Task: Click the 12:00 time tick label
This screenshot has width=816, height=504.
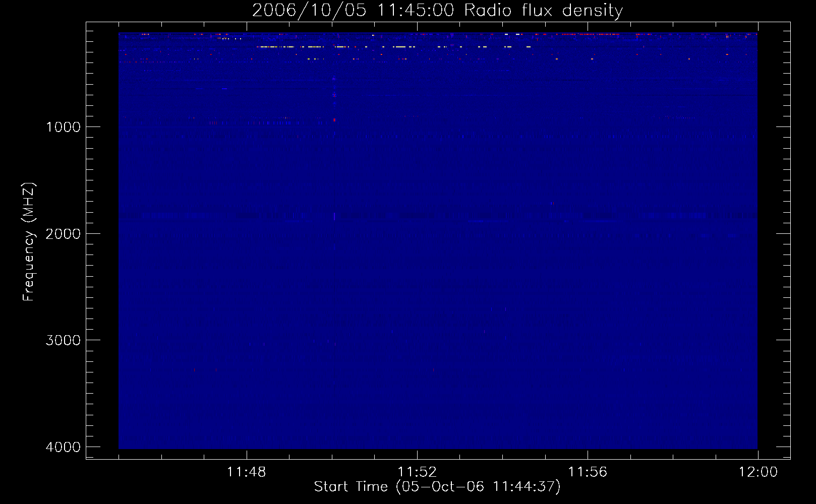Action: (x=758, y=472)
